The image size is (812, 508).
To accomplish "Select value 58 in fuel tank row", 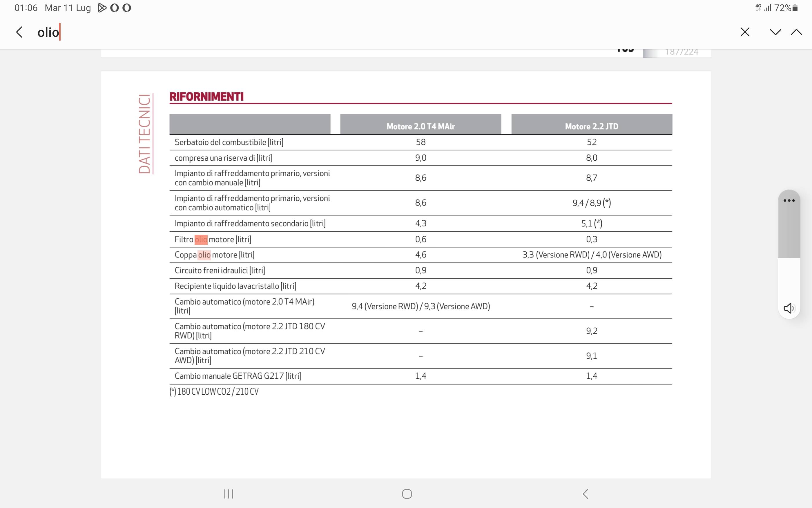I will 420,142.
